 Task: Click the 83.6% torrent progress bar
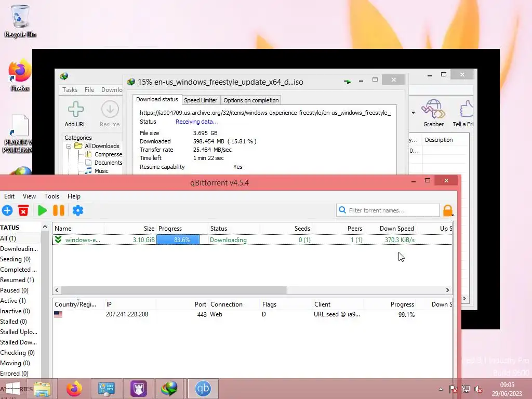(182, 240)
